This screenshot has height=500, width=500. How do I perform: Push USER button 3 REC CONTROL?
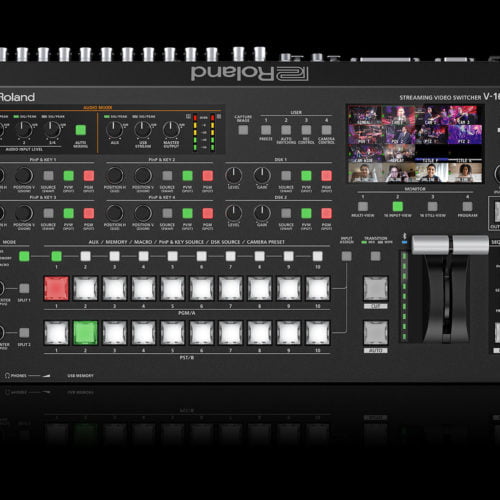[306, 130]
